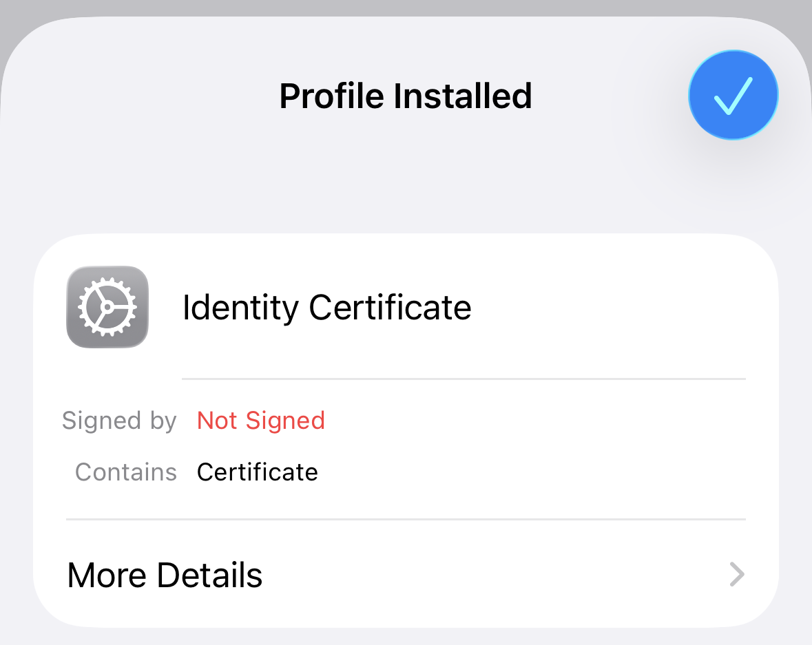Click the Settings gear profile icon
812x645 pixels.
[x=107, y=307]
